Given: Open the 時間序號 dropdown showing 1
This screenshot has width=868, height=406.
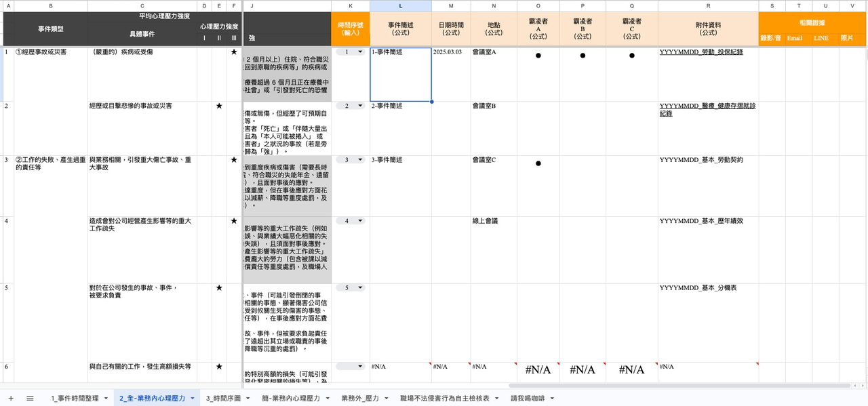Looking at the screenshot, I should [x=351, y=52].
